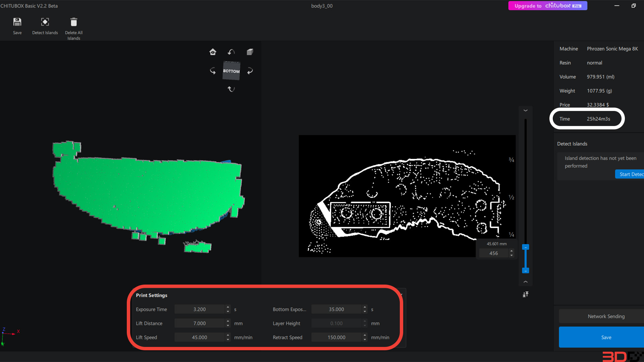The image size is (644, 362).
Task: Click the BOTTOM face of view cube
Action: tap(231, 71)
